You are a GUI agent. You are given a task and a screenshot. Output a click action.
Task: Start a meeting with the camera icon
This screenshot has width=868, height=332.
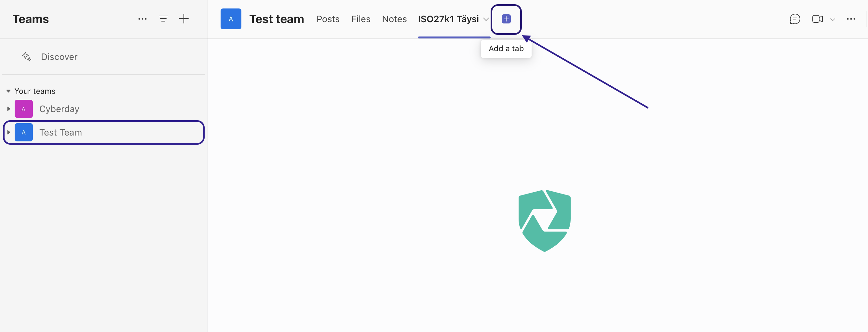point(817,19)
